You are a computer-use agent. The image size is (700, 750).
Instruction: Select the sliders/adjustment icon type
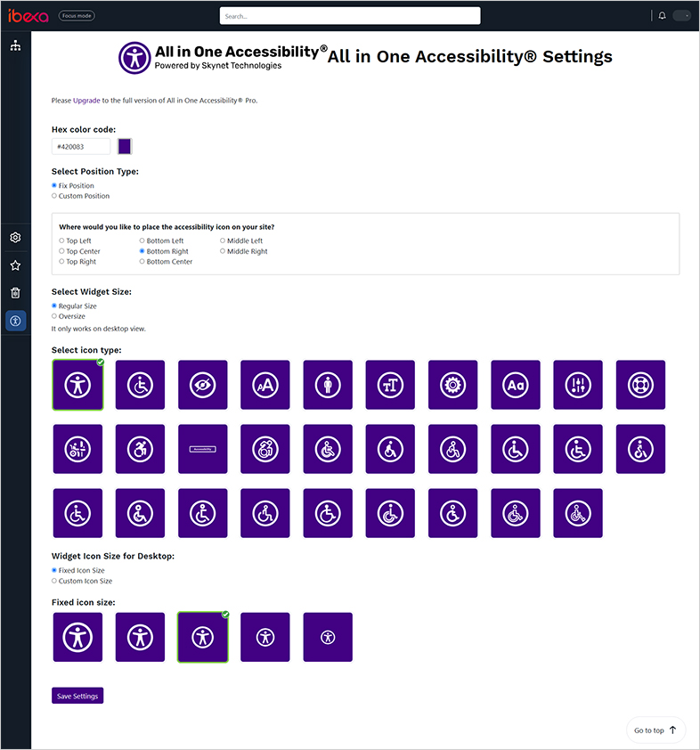(578, 385)
